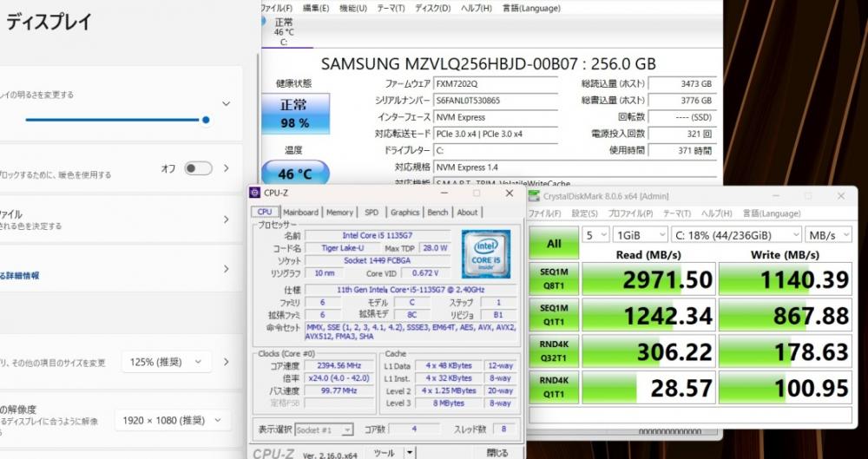Run the RND4K Q32T1 benchmark button

click(554, 351)
